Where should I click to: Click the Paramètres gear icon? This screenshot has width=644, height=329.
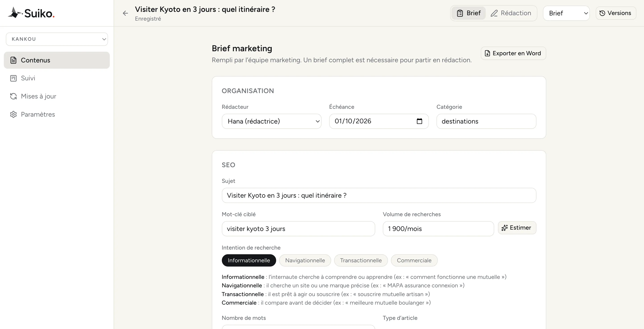[x=13, y=114]
